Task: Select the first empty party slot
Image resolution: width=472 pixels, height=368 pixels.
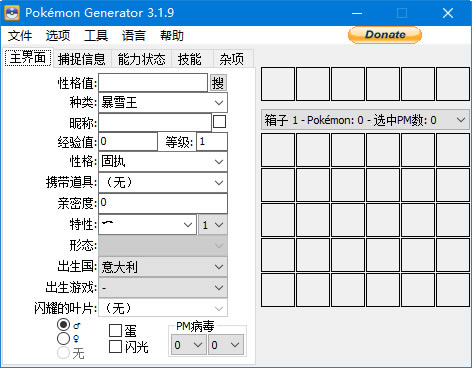Action: (278, 84)
